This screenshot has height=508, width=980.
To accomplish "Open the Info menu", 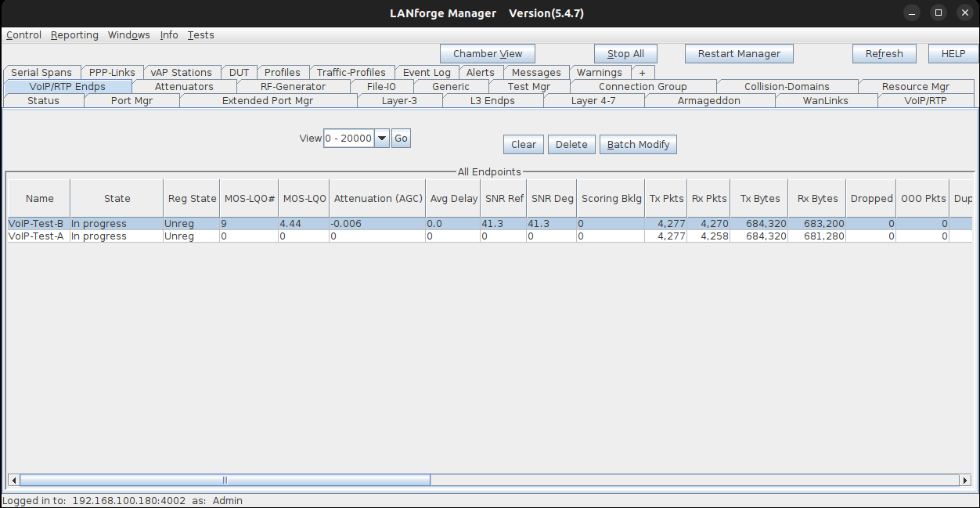I will coord(169,35).
